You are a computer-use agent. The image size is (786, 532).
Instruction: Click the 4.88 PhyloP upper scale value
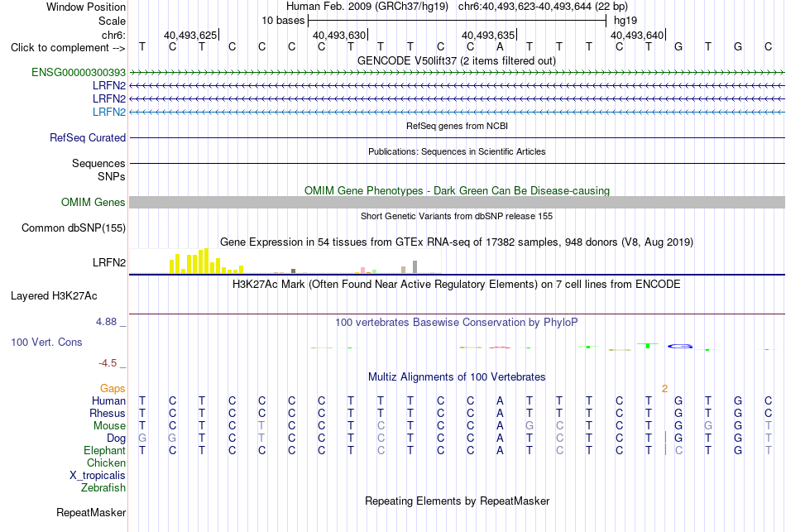tap(106, 322)
